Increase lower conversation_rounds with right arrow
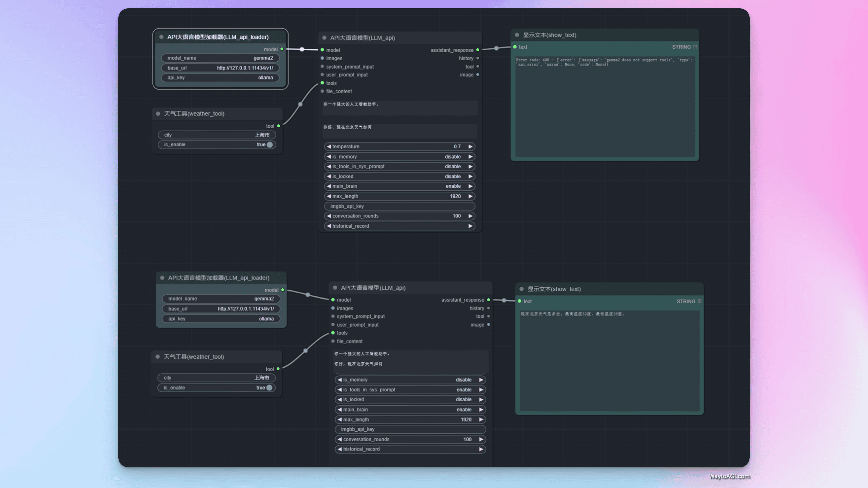This screenshot has height=488, width=868. click(481, 439)
